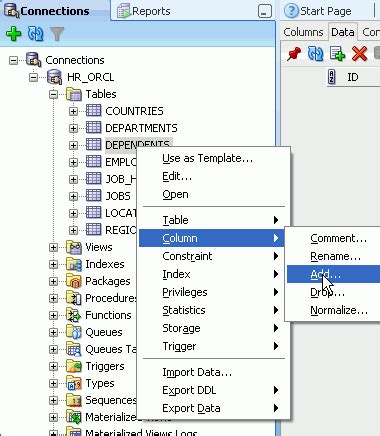Open the Storage submenu
This screenshot has height=436, width=380.
coord(212,328)
